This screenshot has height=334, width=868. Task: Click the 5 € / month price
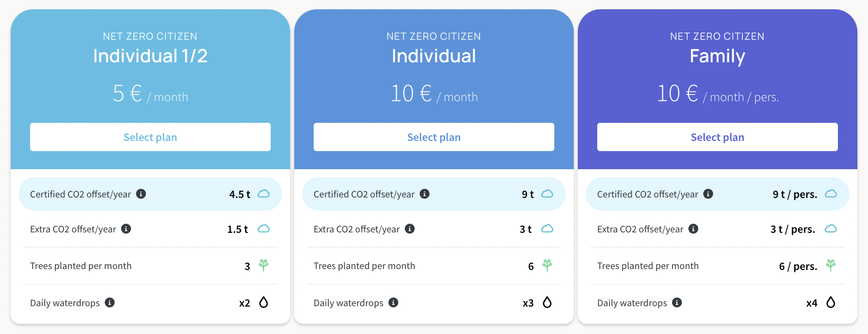tap(150, 94)
